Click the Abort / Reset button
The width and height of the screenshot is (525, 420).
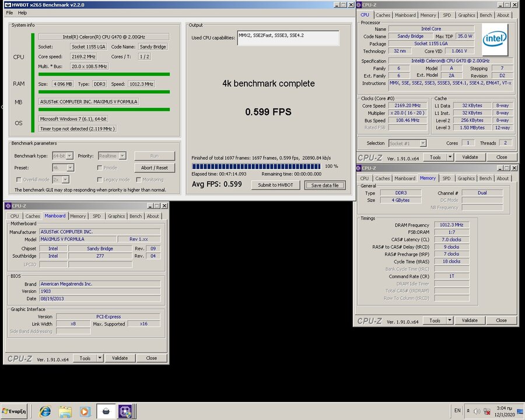tap(155, 167)
